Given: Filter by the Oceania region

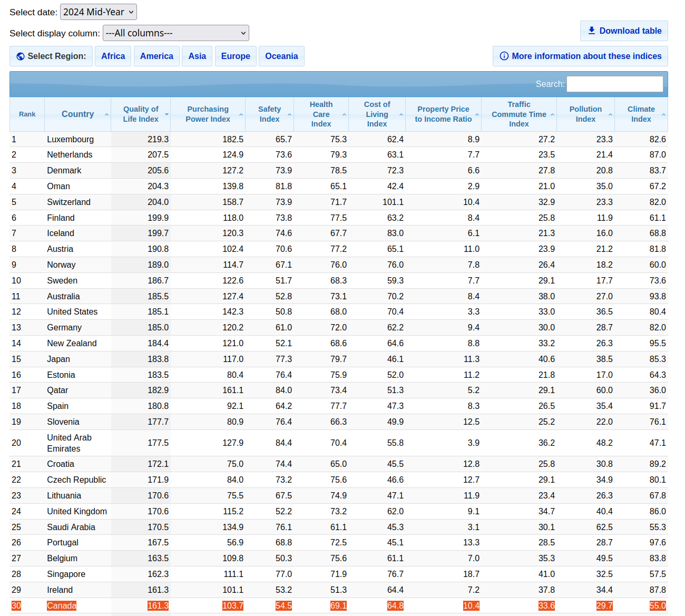Looking at the screenshot, I should click(x=281, y=56).
